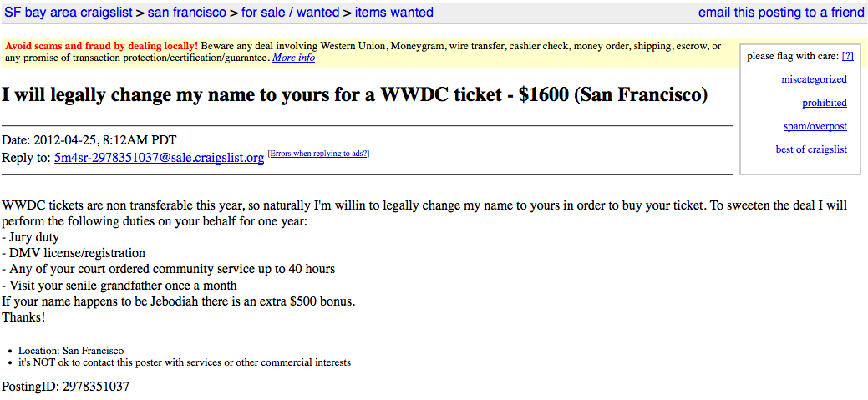Image resolution: width=868 pixels, height=400 pixels.
Task: Open More info about scams
Action: [x=294, y=58]
